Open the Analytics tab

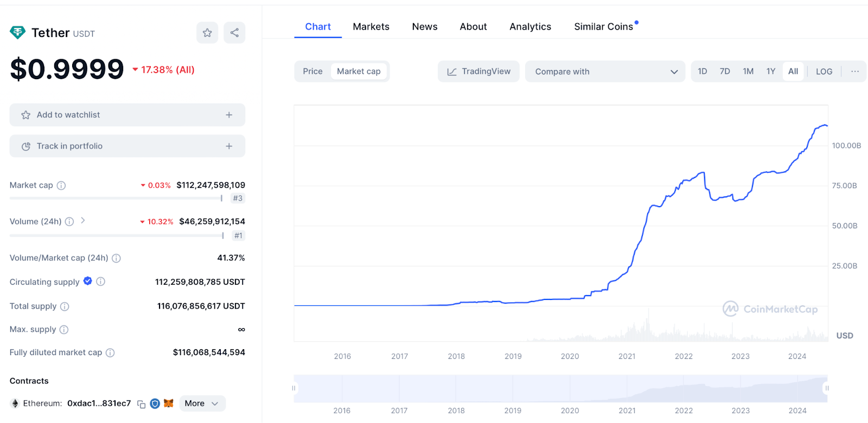click(x=530, y=27)
